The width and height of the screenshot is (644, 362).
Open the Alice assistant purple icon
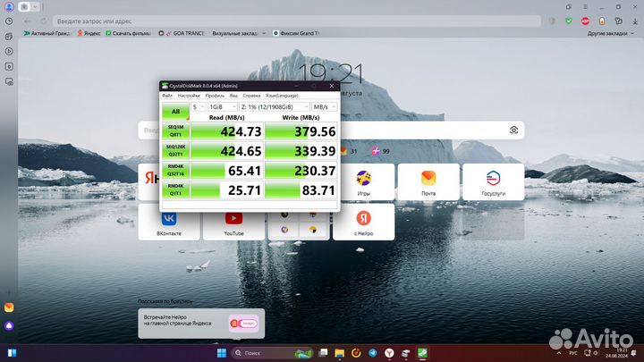click(x=9, y=326)
